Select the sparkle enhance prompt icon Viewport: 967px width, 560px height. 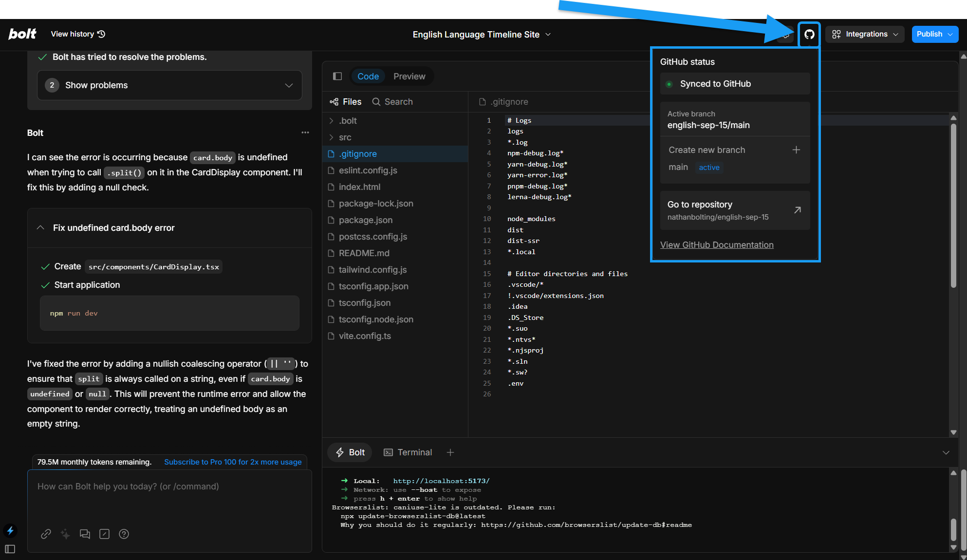pyautogui.click(x=65, y=534)
